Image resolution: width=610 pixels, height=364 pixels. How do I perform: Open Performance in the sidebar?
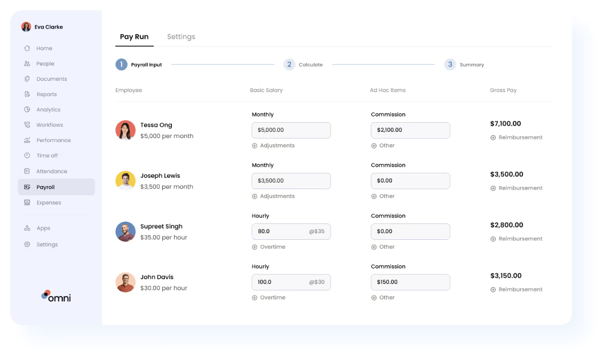coord(53,141)
